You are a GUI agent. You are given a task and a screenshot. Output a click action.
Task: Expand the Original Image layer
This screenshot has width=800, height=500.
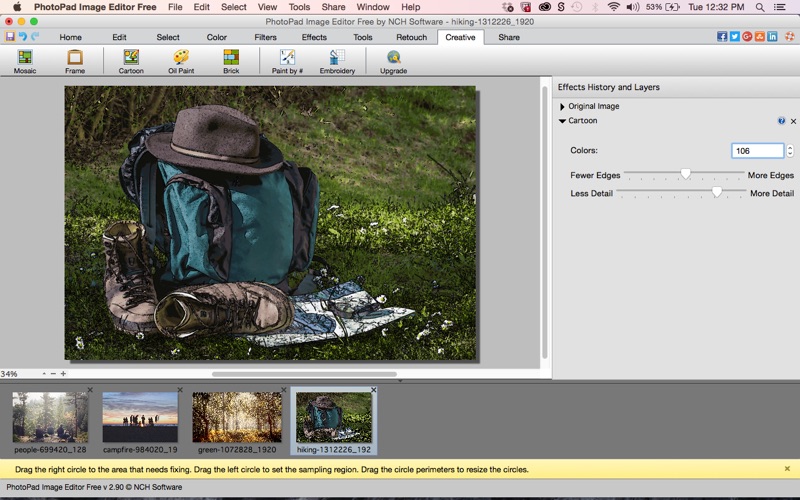563,106
